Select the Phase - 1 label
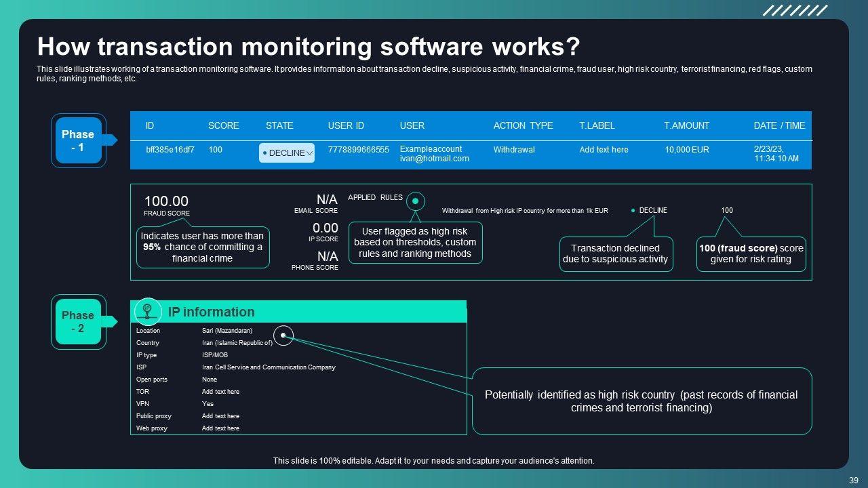Image resolution: width=868 pixels, height=488 pixels. [x=78, y=140]
